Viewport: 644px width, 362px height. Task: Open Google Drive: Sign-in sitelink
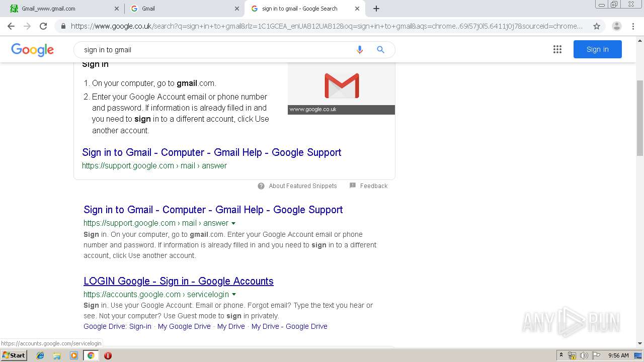[117, 326]
